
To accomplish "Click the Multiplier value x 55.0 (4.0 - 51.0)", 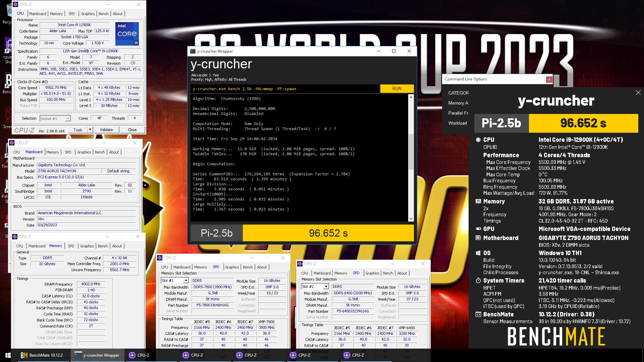I will tap(56, 94).
